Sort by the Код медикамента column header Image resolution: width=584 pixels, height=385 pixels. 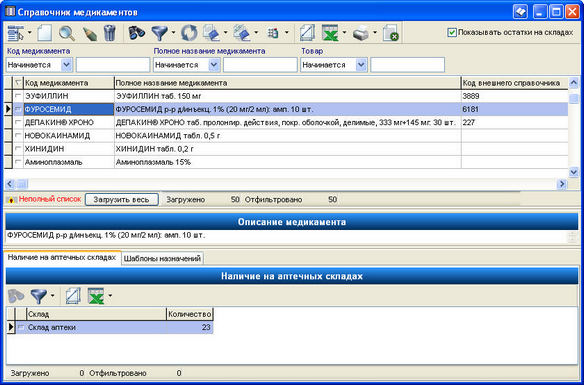click(69, 83)
